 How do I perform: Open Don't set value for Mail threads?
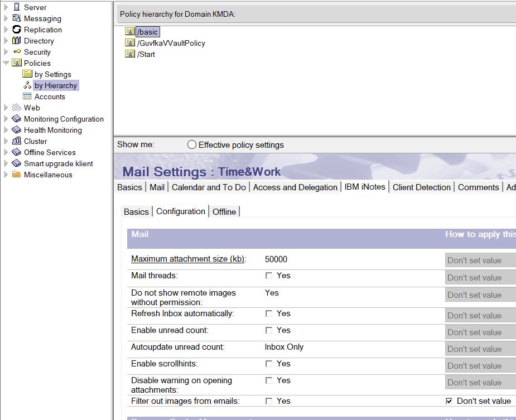point(480,277)
